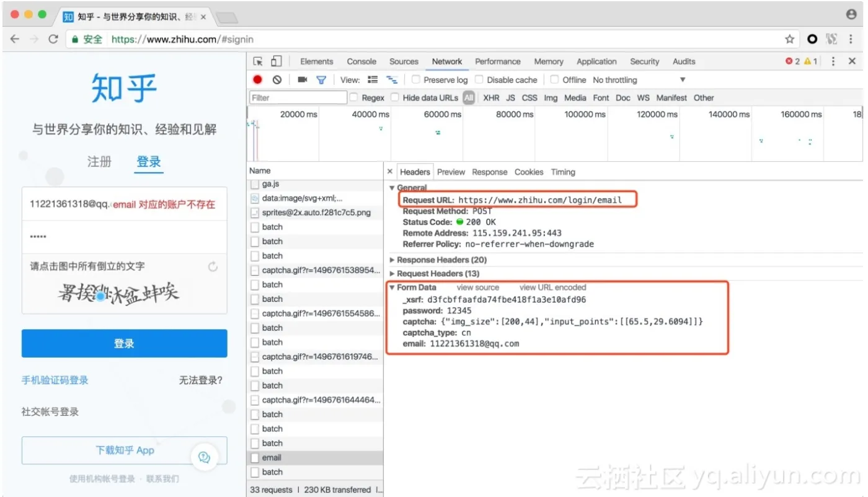The image size is (868, 497).
Task: Open the Timing tab of request
Action: pos(563,172)
